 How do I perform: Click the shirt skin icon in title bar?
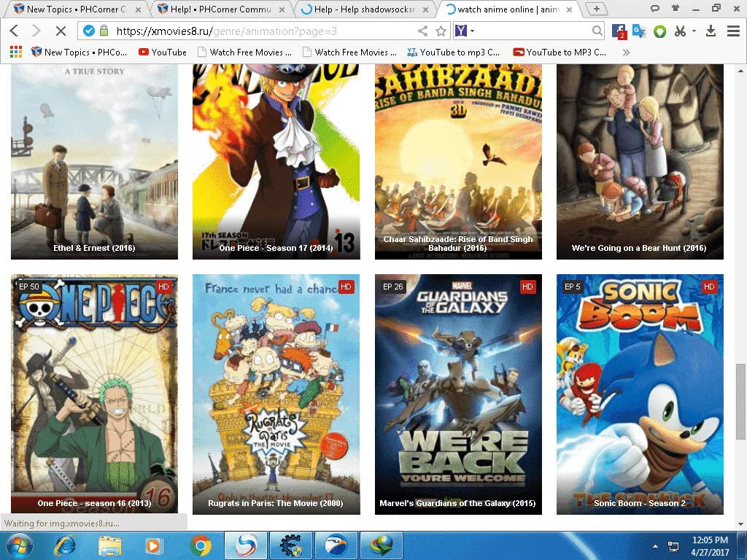pyautogui.click(x=675, y=7)
